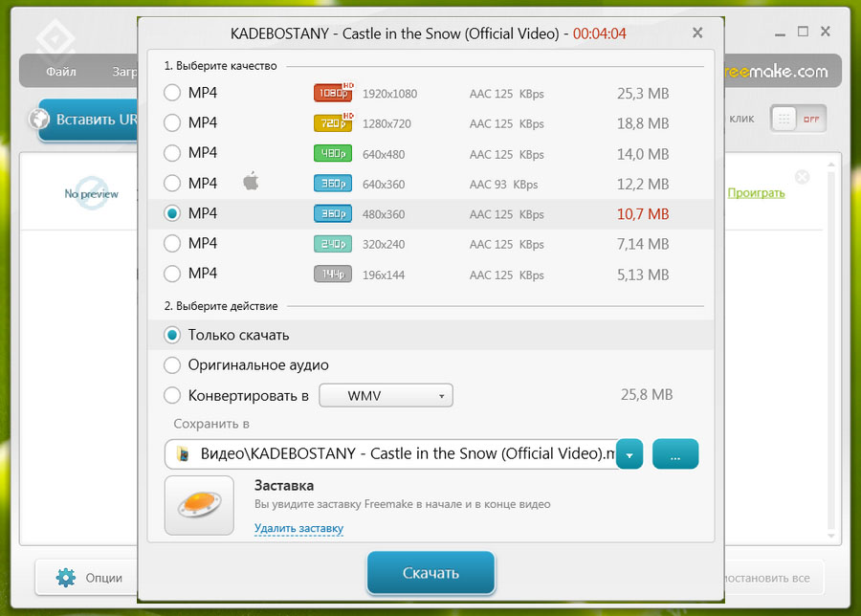Maximize the main Freemake window
Image resolution: width=861 pixels, height=616 pixels.
803,32
